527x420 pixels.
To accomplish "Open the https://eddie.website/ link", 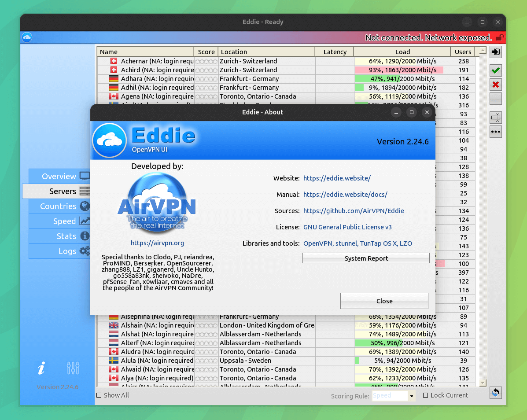I will tap(337, 178).
